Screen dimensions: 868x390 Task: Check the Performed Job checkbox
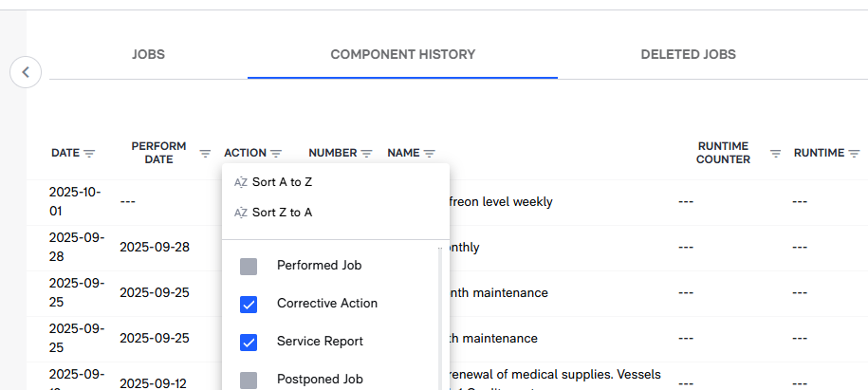249,267
